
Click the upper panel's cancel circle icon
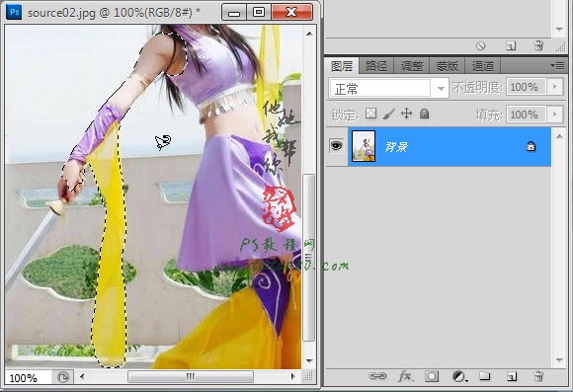pyautogui.click(x=480, y=46)
